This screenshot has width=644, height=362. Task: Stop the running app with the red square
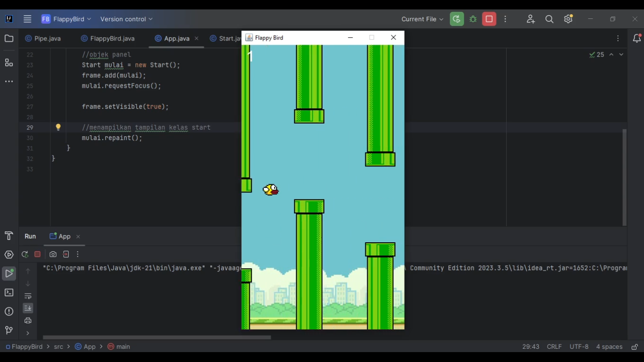(x=489, y=19)
